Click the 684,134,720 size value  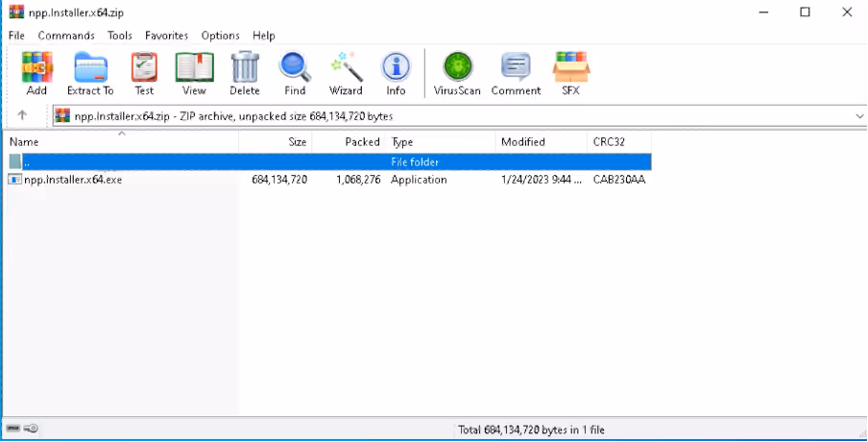[279, 180]
